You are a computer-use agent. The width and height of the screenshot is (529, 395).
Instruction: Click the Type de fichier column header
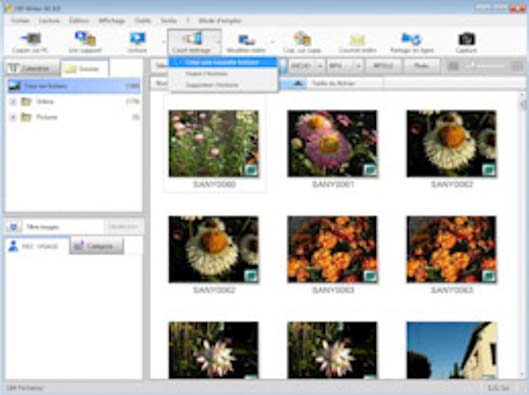coord(344,83)
